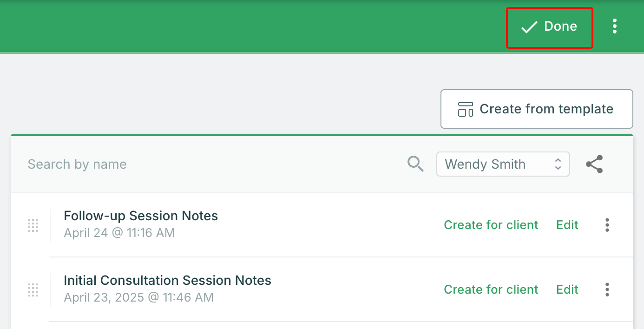Grab the Initial Consultation Session Notes drag handle
This screenshot has height=329, width=644.
pyautogui.click(x=33, y=290)
